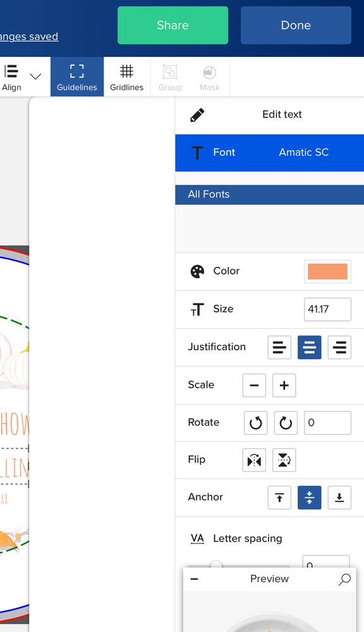Click the Done button
The width and height of the screenshot is (364, 632).
296,25
